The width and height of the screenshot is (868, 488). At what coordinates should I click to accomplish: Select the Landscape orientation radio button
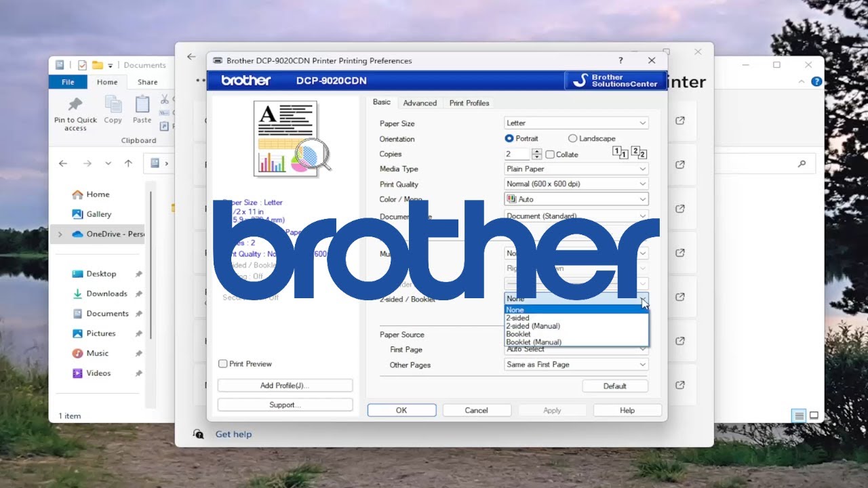572,138
